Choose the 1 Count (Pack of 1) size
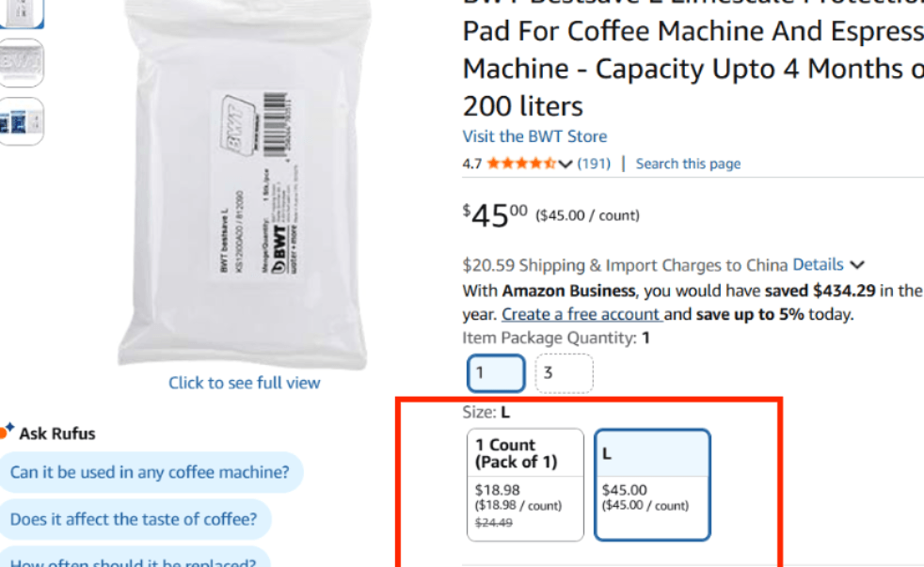 coord(525,484)
